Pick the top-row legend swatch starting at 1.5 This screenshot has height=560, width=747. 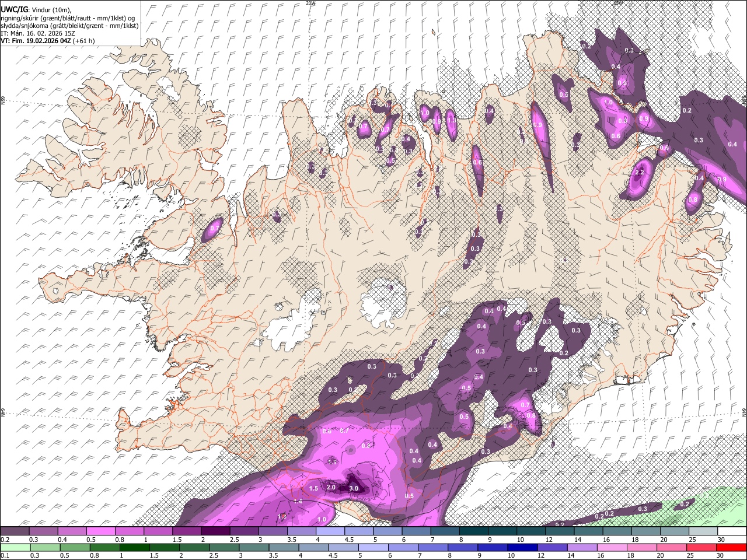coord(187,531)
